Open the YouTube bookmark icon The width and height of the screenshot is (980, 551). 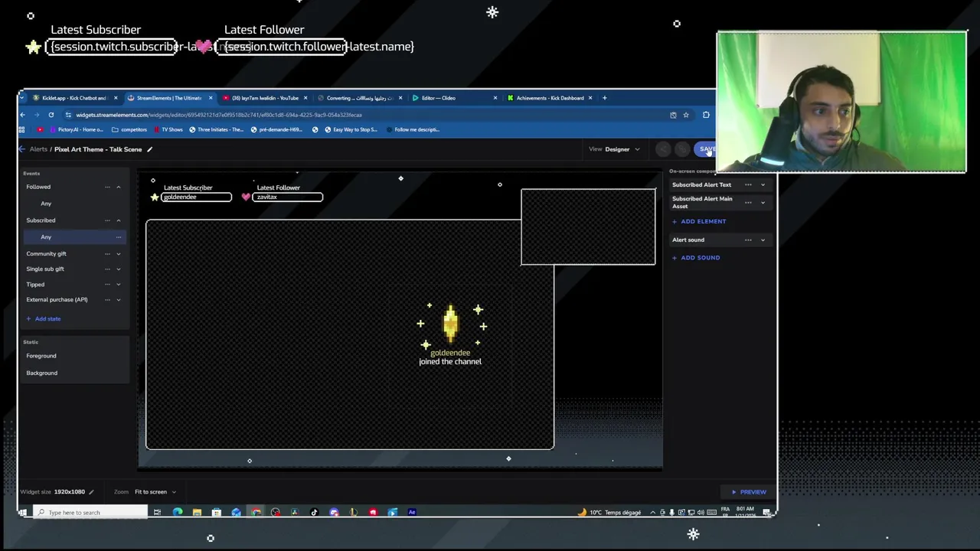coord(41,129)
